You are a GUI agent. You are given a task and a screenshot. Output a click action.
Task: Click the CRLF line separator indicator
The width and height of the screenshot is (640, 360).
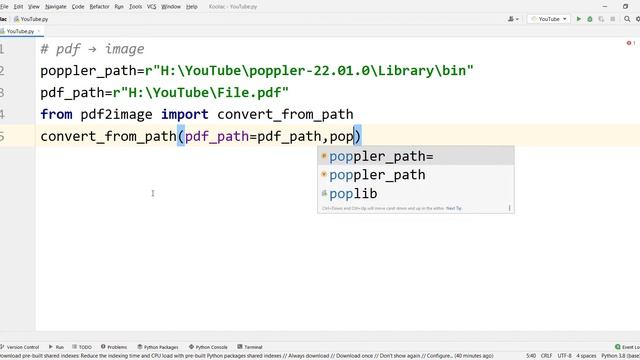coord(547,356)
